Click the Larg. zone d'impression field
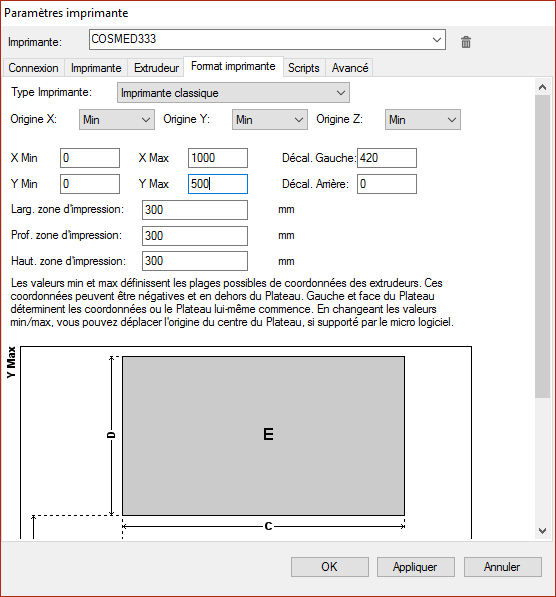556x597 pixels. pos(195,210)
